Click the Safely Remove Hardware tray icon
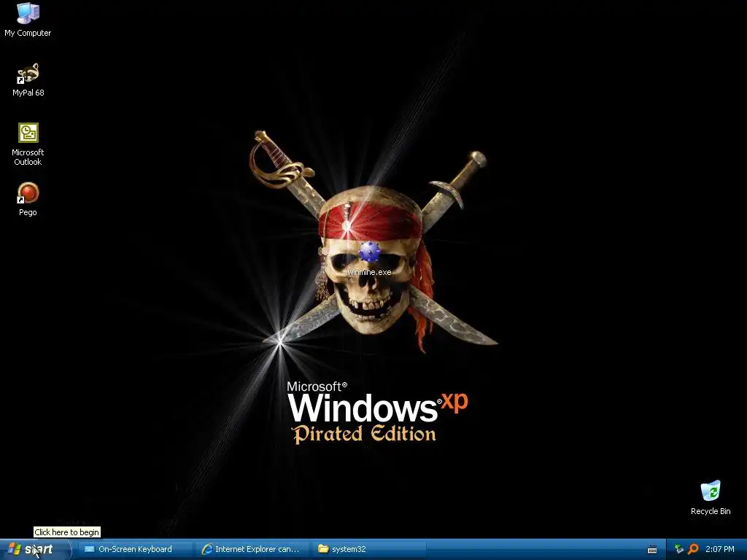This screenshot has width=747, height=560. [679, 549]
